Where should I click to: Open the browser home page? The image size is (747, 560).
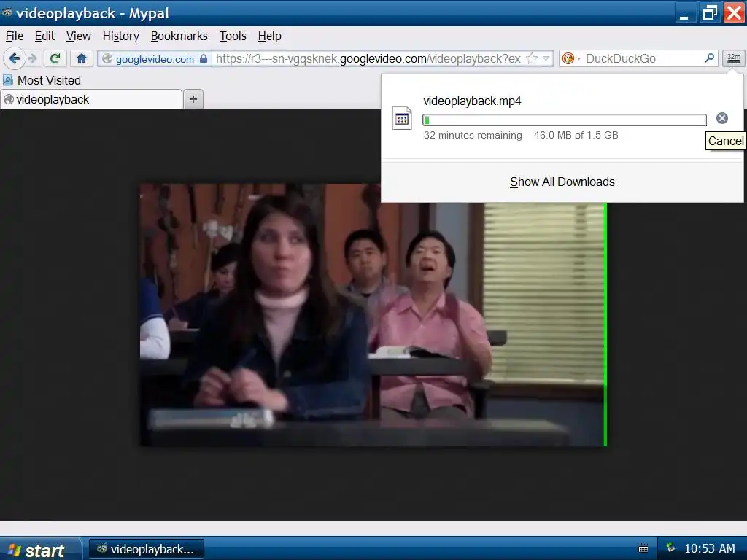point(82,58)
